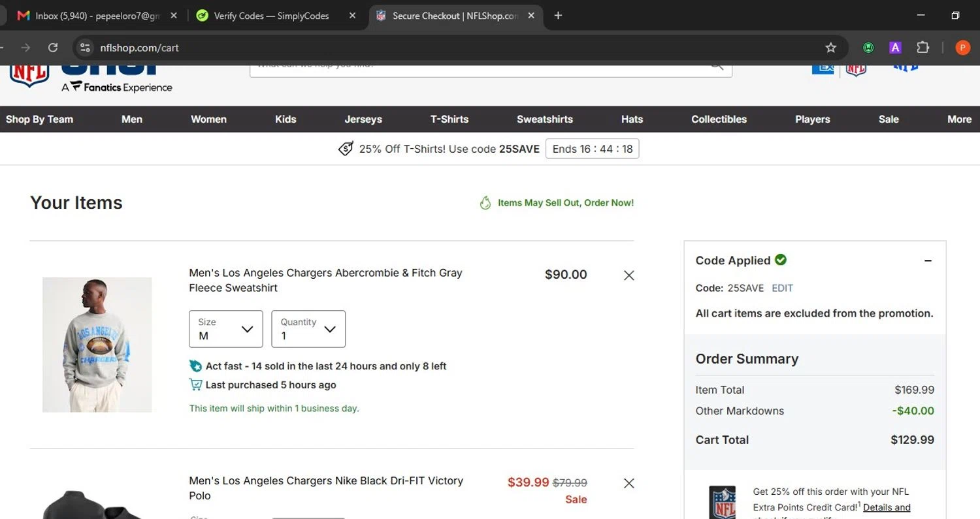This screenshot has height=519, width=980.
Task: Click the crossed-out $79.99 original price
Action: 570,483
